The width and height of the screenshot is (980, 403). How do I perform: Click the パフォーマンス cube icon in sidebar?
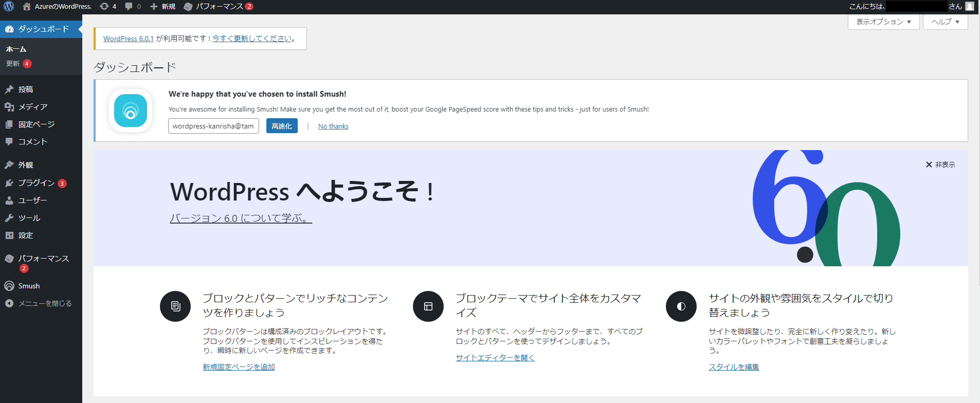pos(9,259)
